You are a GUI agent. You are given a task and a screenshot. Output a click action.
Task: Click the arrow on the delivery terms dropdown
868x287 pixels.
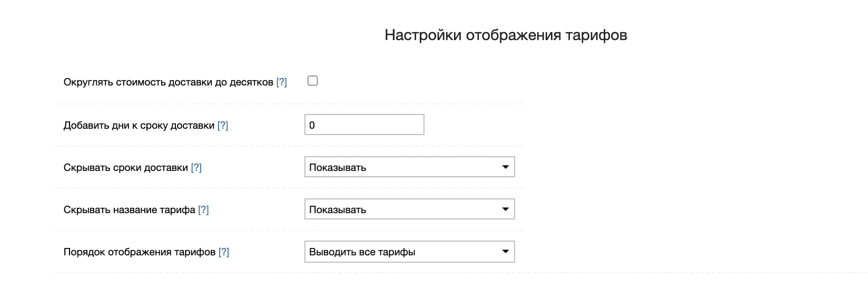pos(505,167)
